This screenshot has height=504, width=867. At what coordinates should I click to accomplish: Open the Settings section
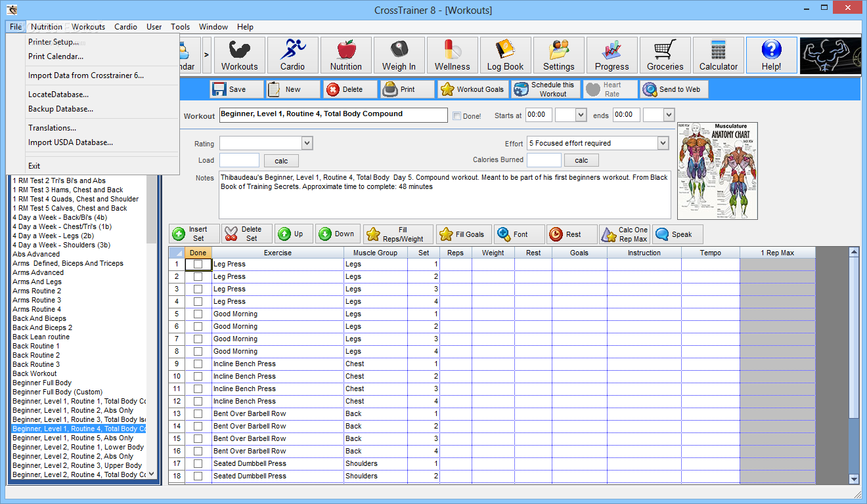559,55
